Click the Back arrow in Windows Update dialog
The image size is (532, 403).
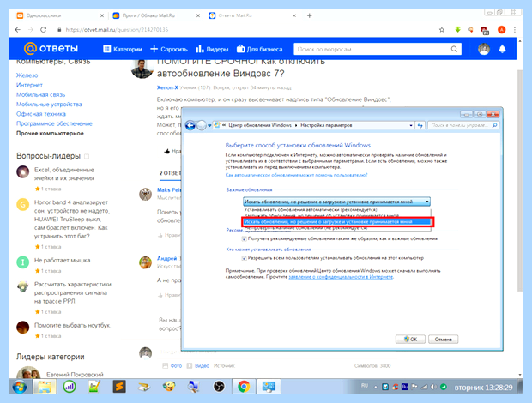[x=190, y=125]
